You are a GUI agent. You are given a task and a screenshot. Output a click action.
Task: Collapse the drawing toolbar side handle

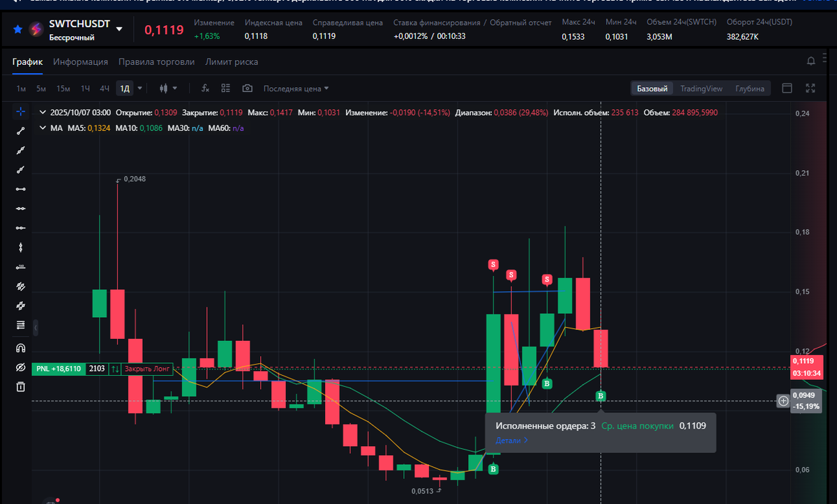click(x=36, y=326)
